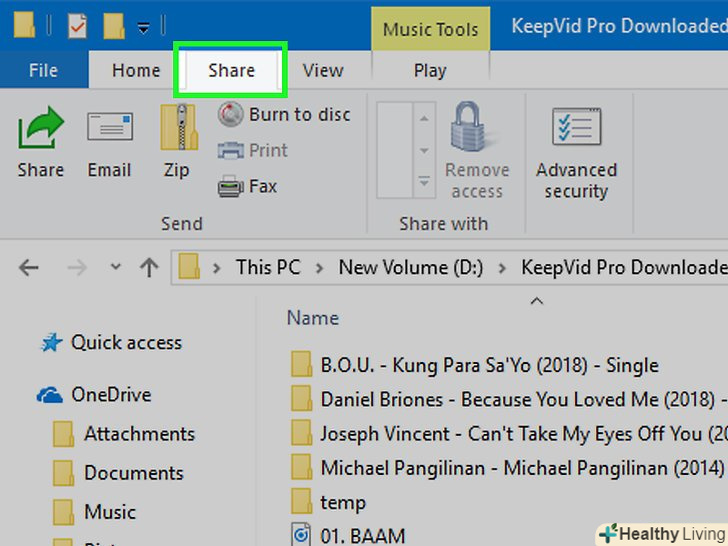This screenshot has width=728, height=546.
Task: Click the 01. BAAM music file icon
Action: (x=301, y=535)
